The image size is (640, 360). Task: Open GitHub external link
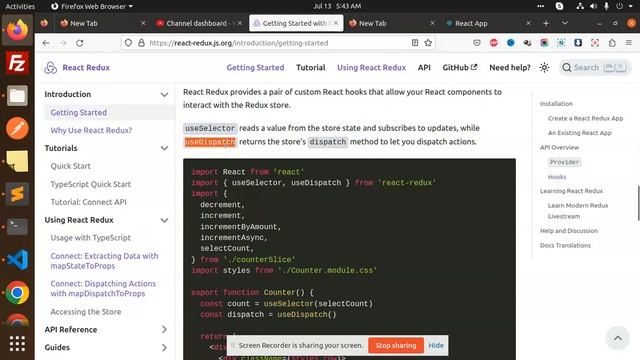pos(460,67)
